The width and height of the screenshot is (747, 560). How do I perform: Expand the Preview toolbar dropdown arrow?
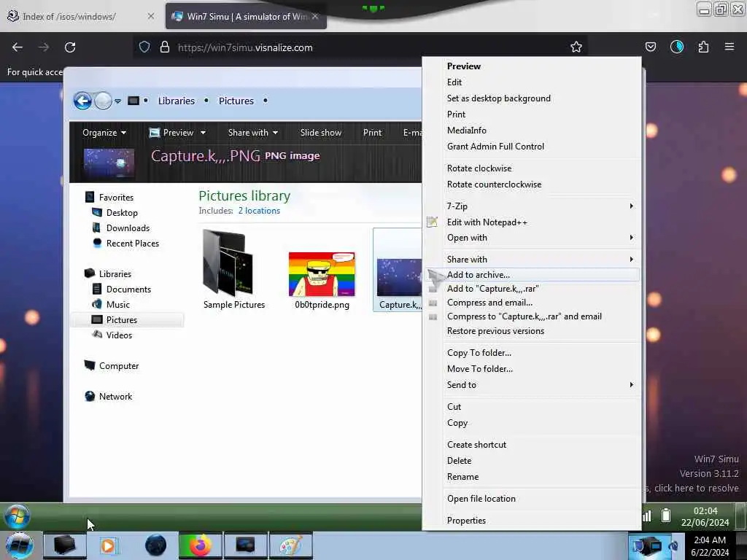click(203, 133)
